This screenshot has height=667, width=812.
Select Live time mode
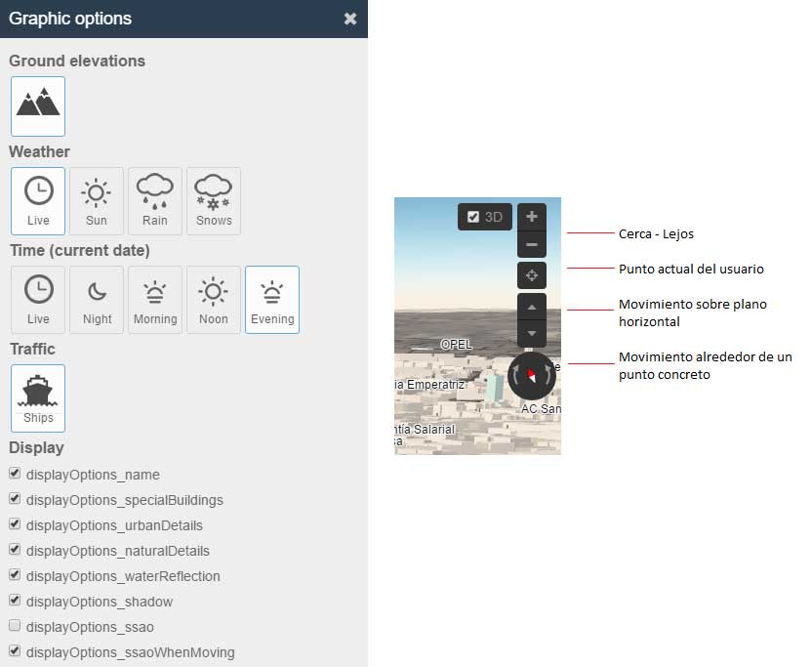click(x=37, y=299)
